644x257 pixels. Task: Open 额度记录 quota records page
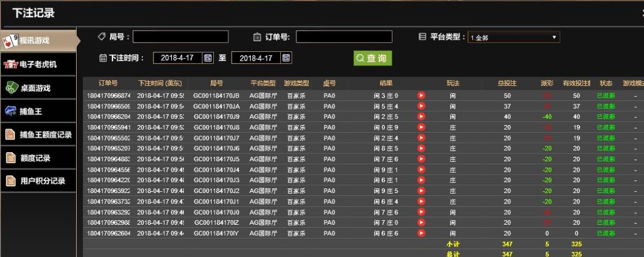(x=38, y=158)
